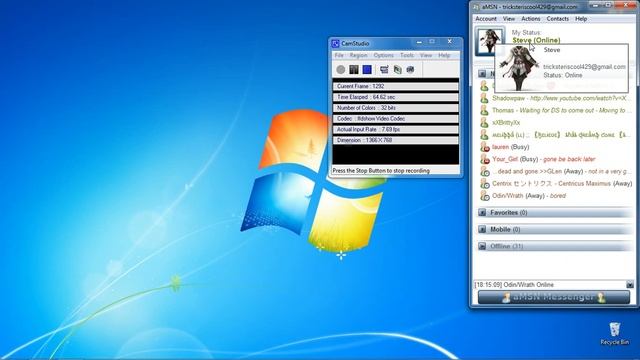The width and height of the screenshot is (640, 360).
Task: Click the email address in Steve's tooltip
Action: point(584,67)
